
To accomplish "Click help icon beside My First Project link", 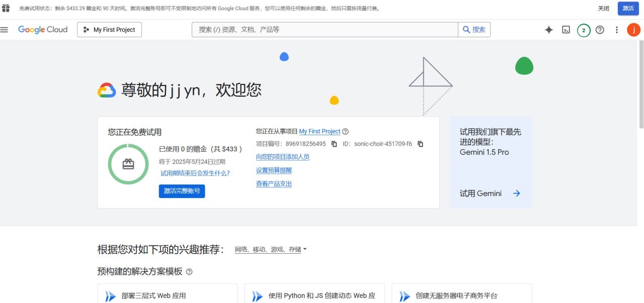I will click(x=346, y=132).
